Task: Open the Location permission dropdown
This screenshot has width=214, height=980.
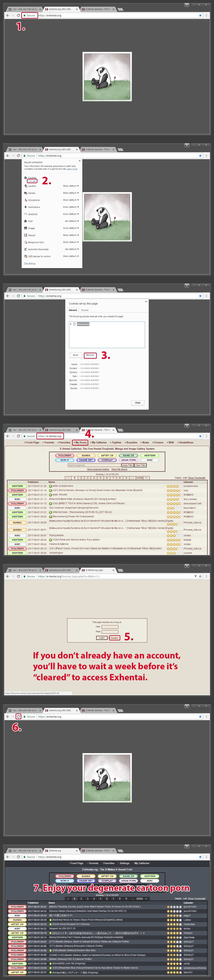Action: 71,186
